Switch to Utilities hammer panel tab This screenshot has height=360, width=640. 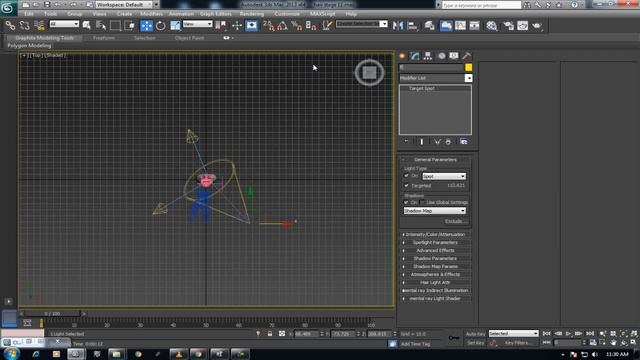tap(467, 56)
